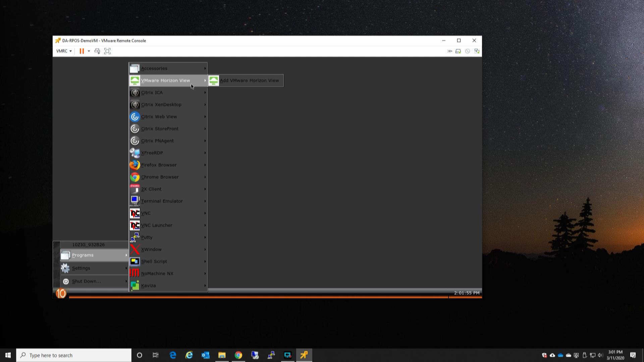Screen dimensions: 644x362
Task: Expand the Firefox Browser submenu arrow
Action: pyautogui.click(x=205, y=165)
